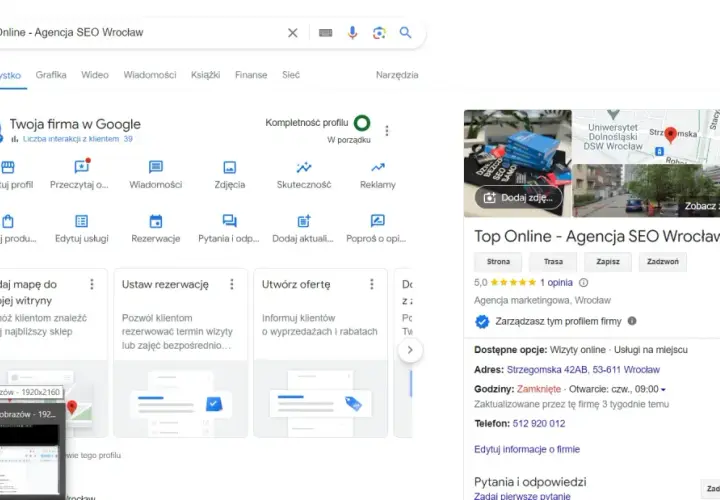
Task: Open the map thumbnail with Uniwersytet Dolnośląski
Action: point(647,136)
